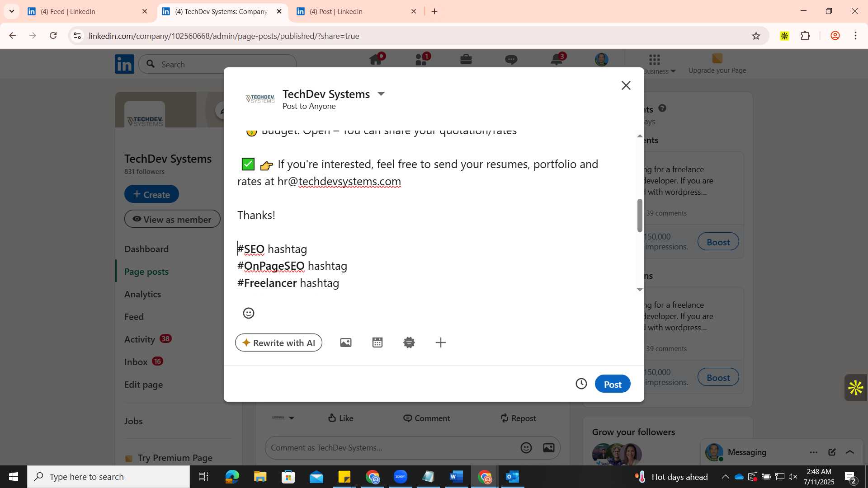Screen dimensions: 868x488
Task: Open Messaging chat bubble icon in navigation
Action: point(511,60)
